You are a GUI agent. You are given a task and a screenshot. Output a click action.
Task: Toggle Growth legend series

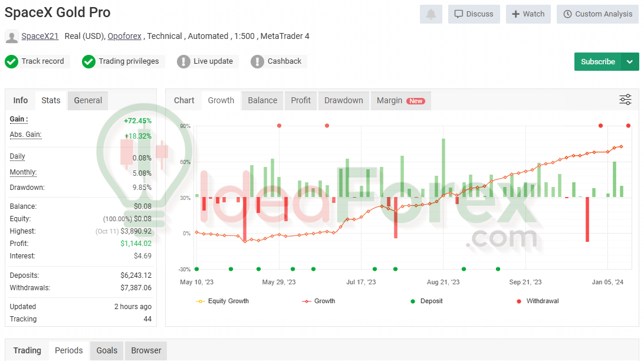coord(318,301)
